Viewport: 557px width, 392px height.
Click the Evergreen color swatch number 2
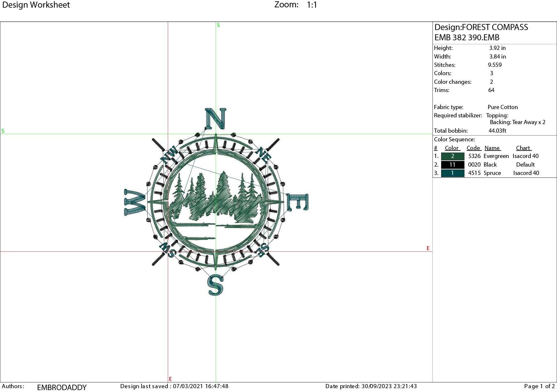tap(453, 156)
